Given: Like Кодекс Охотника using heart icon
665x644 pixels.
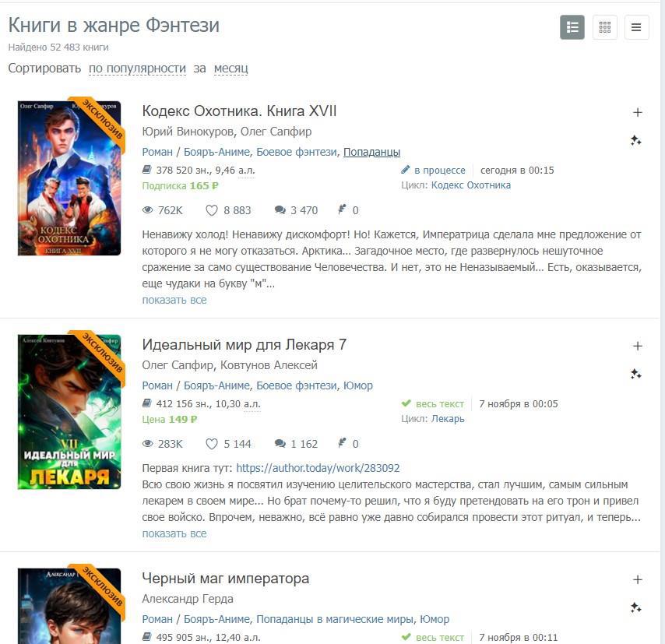Looking at the screenshot, I should [x=212, y=210].
